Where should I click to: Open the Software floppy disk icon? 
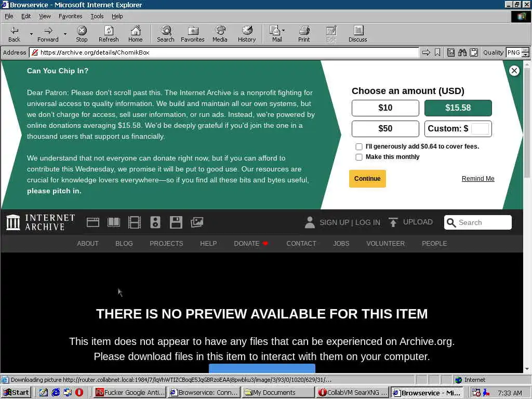176,222
